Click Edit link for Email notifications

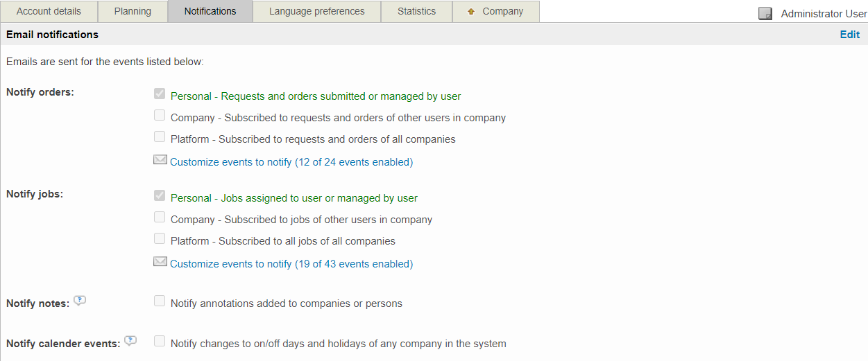(x=849, y=35)
